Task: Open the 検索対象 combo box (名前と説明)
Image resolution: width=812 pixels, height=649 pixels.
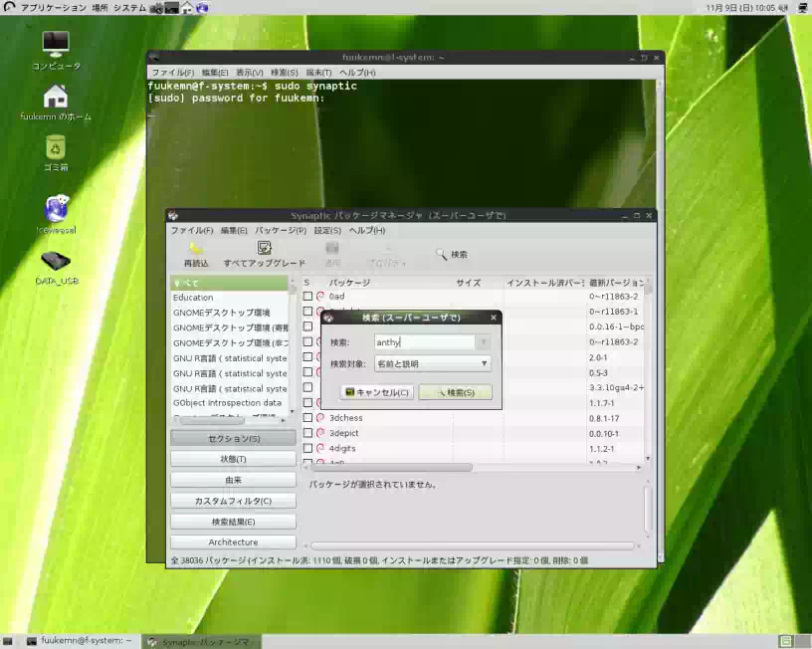Action: pos(432,363)
